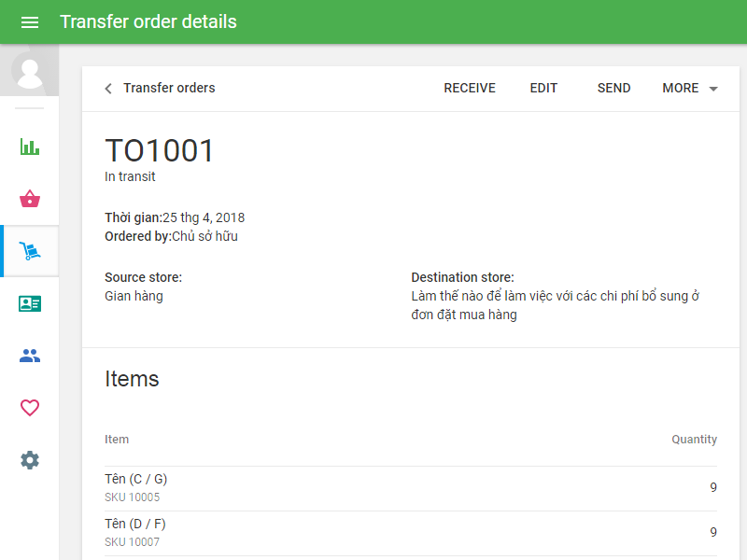Click the RECEIVE action
This screenshot has width=747, height=560.
469,88
